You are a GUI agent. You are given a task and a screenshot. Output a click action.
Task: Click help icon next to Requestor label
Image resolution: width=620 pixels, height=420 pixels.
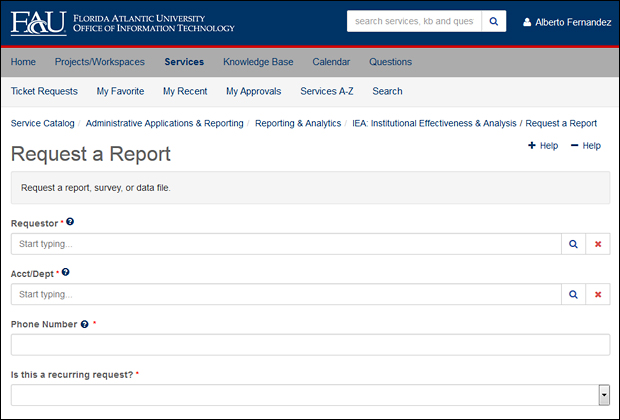tap(70, 222)
